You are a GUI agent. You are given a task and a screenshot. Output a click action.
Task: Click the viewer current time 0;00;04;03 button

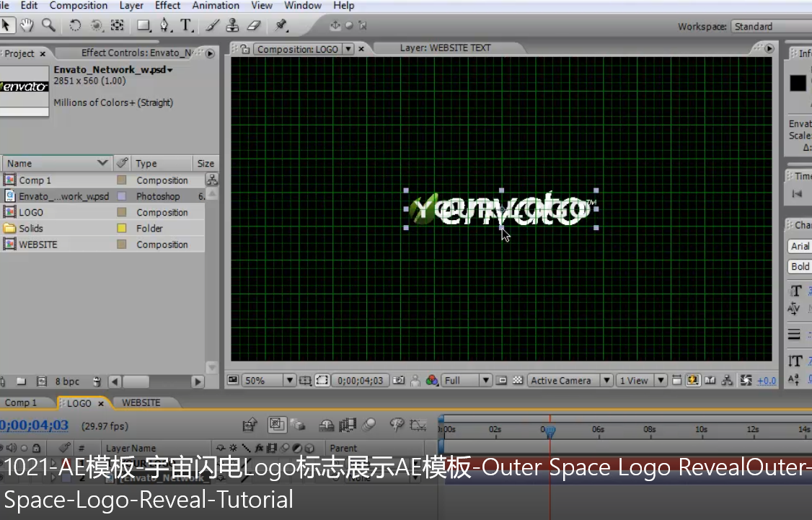point(360,381)
